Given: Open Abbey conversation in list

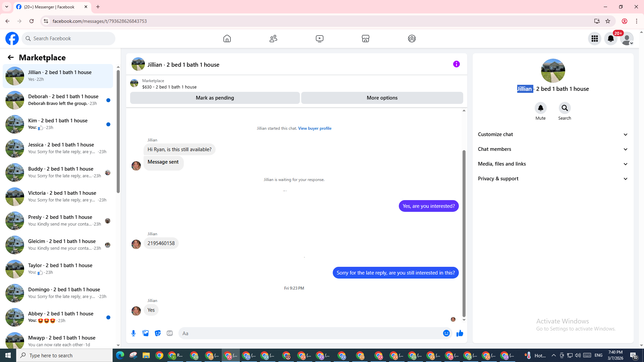Looking at the screenshot, I should point(58,317).
